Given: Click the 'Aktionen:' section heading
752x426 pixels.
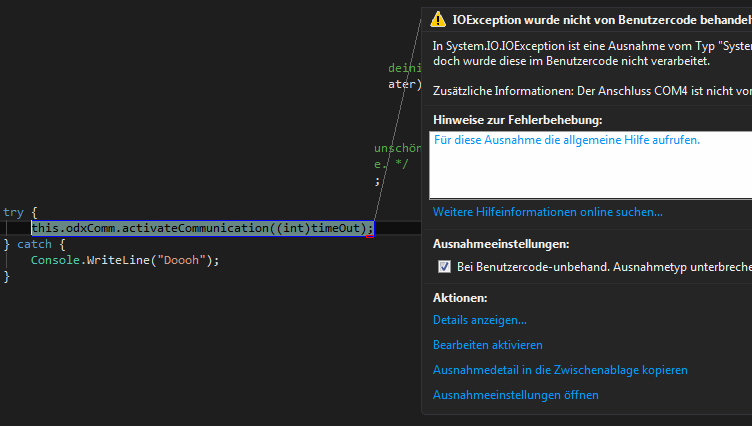Looking at the screenshot, I should pyautogui.click(x=460, y=298).
